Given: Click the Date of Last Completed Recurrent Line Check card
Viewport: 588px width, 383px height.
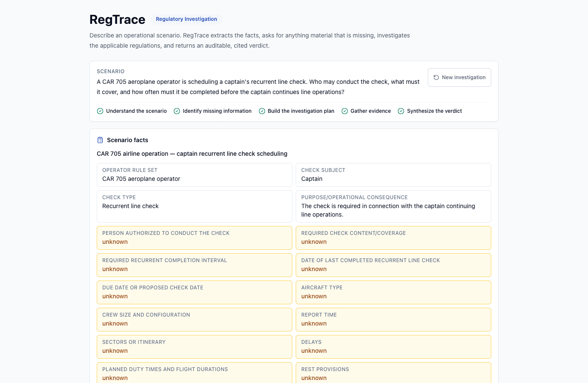Looking at the screenshot, I should coord(393,265).
